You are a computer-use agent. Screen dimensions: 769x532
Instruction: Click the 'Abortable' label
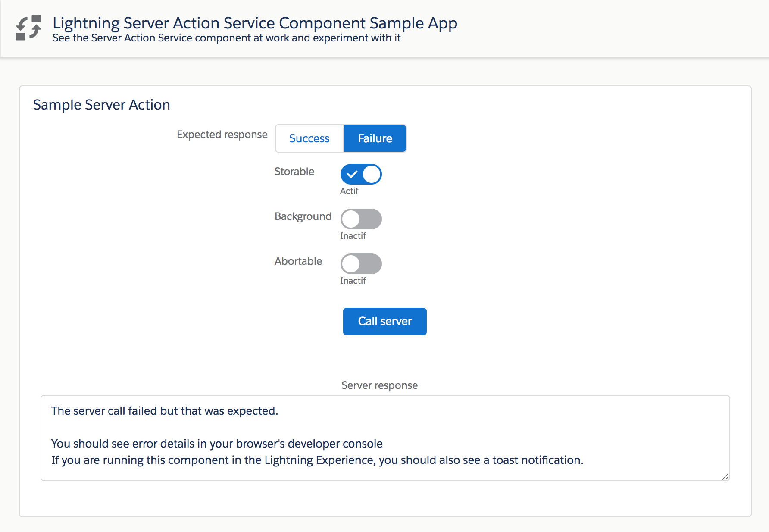coord(298,261)
